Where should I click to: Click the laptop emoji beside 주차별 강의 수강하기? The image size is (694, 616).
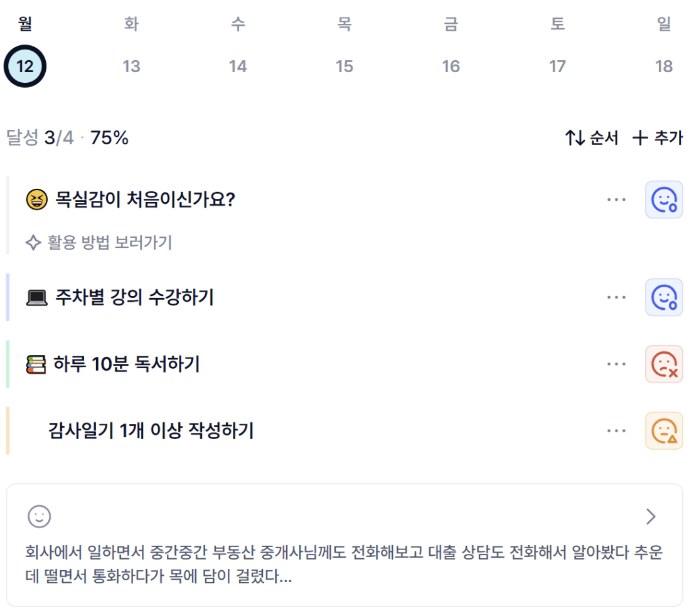click(x=37, y=298)
